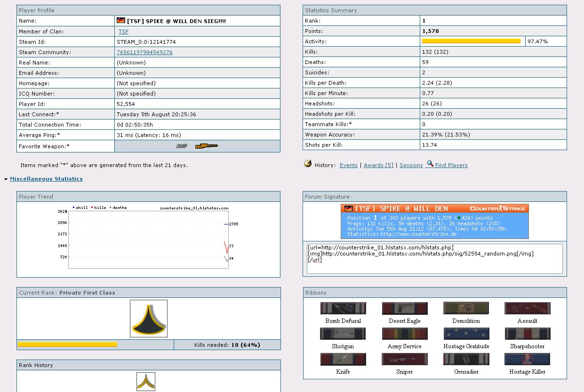584x392 pixels.
Task: Click the Sniper ribbon icon
Action: point(405,359)
